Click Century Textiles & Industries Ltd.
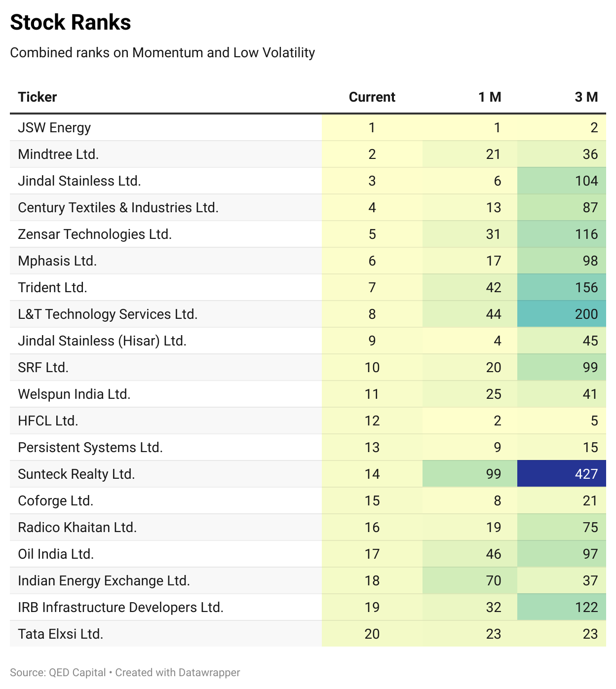Viewport: 616px width, 689px height. tap(118, 207)
